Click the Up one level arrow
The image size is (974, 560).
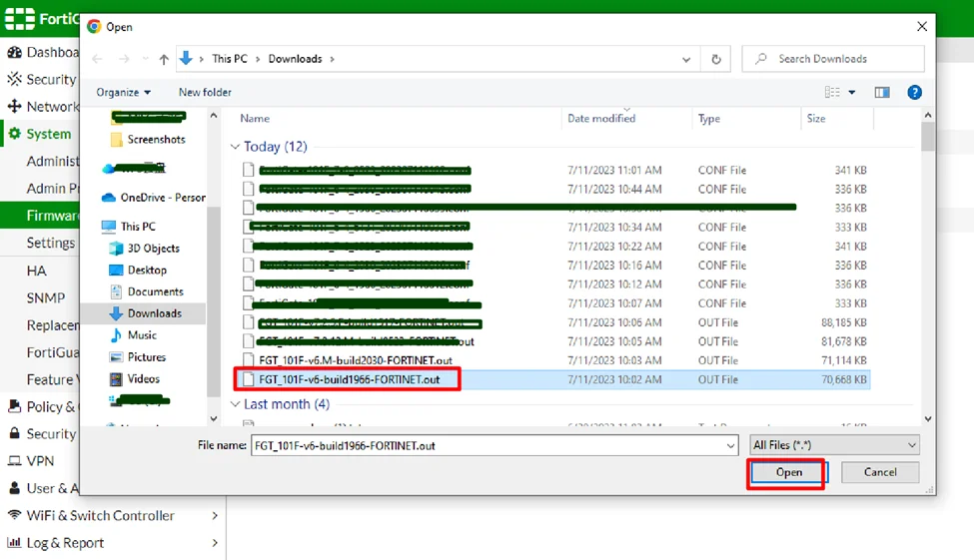164,59
